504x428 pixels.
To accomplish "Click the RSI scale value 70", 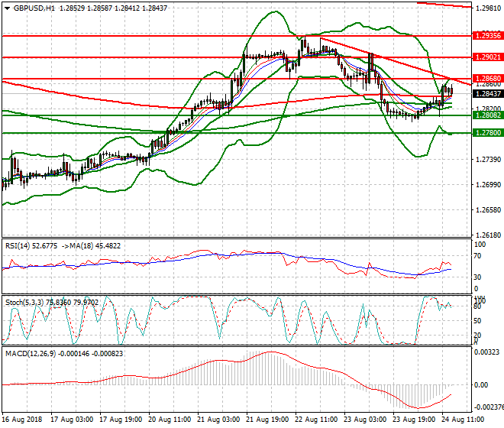I will pos(477,256).
